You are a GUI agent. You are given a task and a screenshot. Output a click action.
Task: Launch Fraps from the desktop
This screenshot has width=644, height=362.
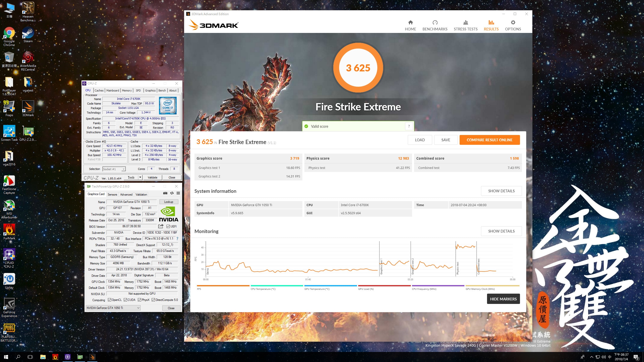[x=9, y=109]
